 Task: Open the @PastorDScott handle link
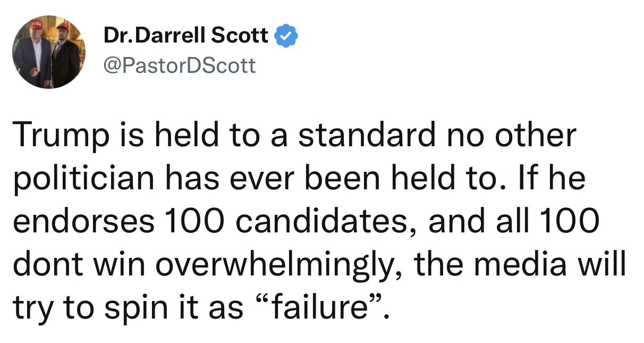180,65
